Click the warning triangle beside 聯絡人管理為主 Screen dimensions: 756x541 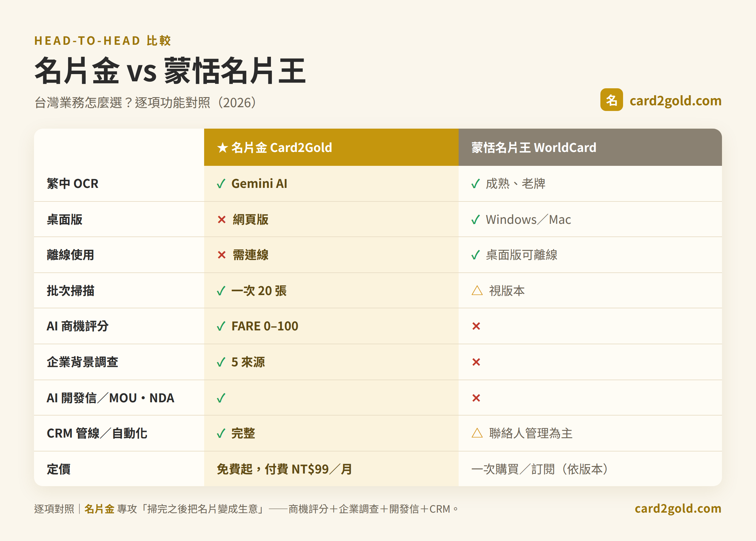pyautogui.click(x=477, y=433)
